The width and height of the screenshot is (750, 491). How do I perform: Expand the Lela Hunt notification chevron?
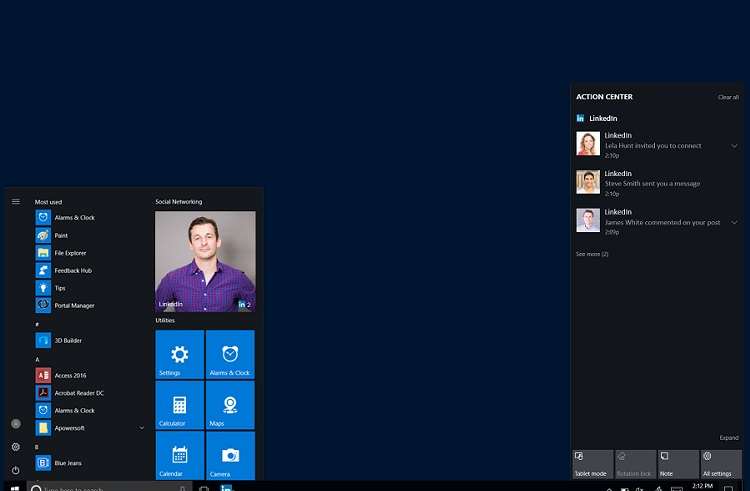point(734,146)
